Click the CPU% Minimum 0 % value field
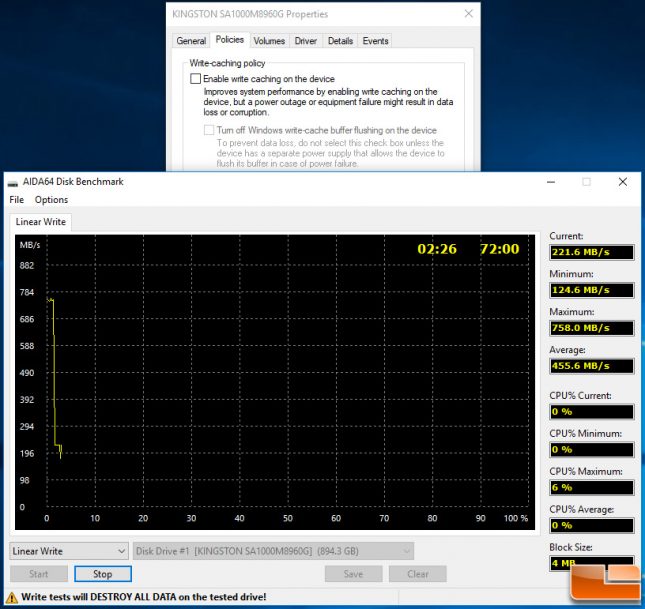 (592, 450)
